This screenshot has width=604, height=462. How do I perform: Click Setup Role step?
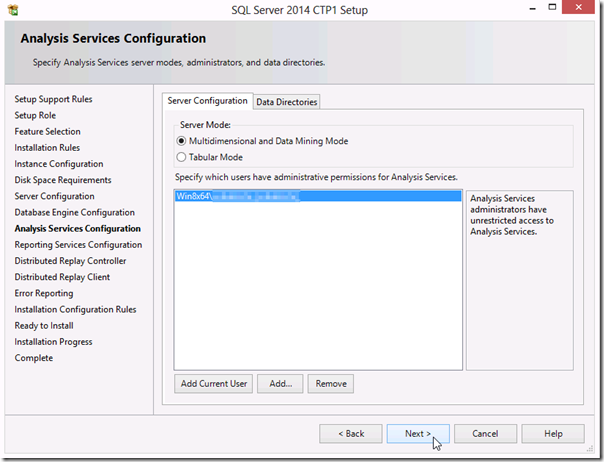(35, 115)
